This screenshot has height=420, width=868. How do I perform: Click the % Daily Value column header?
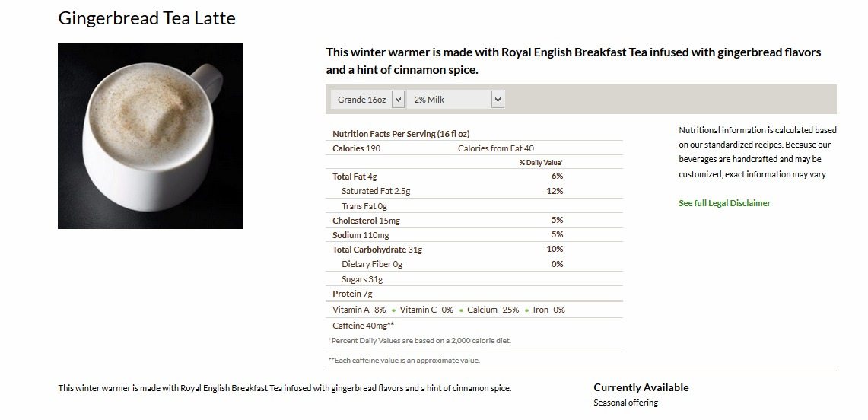pos(541,163)
